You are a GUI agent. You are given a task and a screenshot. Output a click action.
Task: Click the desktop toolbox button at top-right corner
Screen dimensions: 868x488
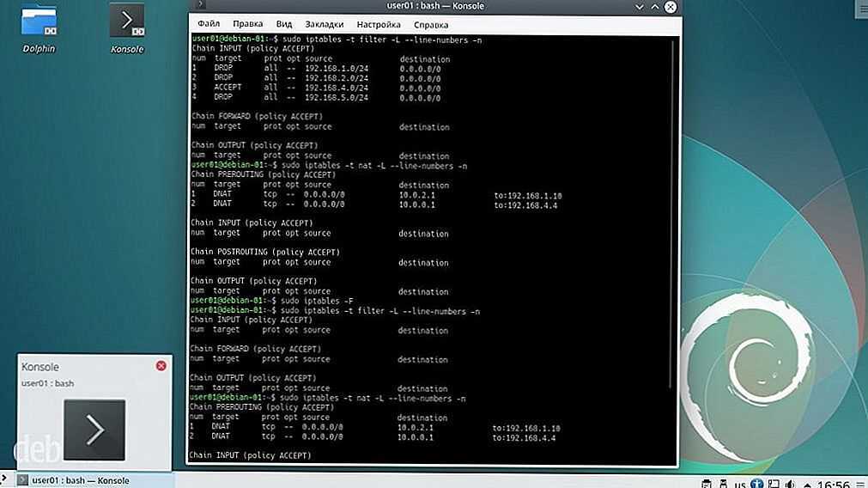pos(861,8)
